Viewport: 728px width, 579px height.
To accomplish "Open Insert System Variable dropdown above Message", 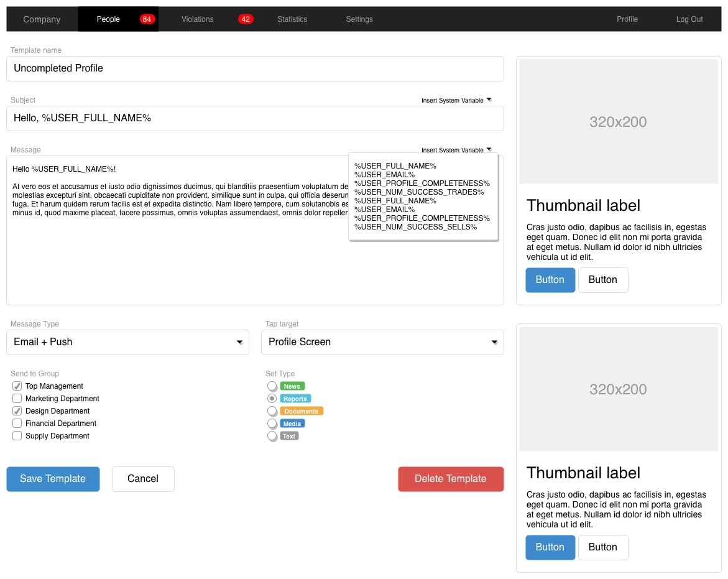I will (489, 149).
